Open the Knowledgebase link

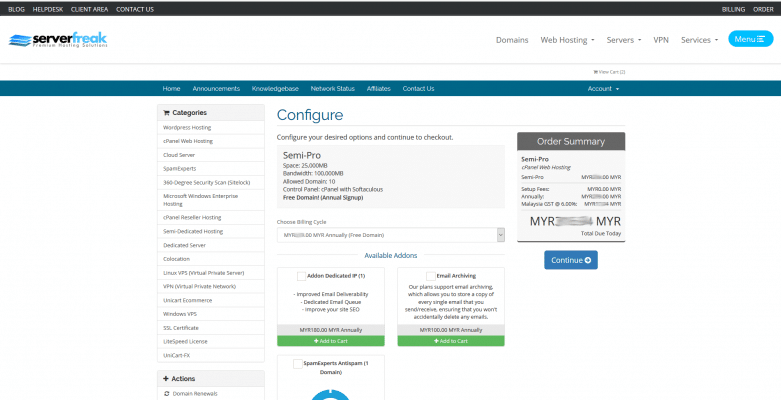click(x=275, y=89)
